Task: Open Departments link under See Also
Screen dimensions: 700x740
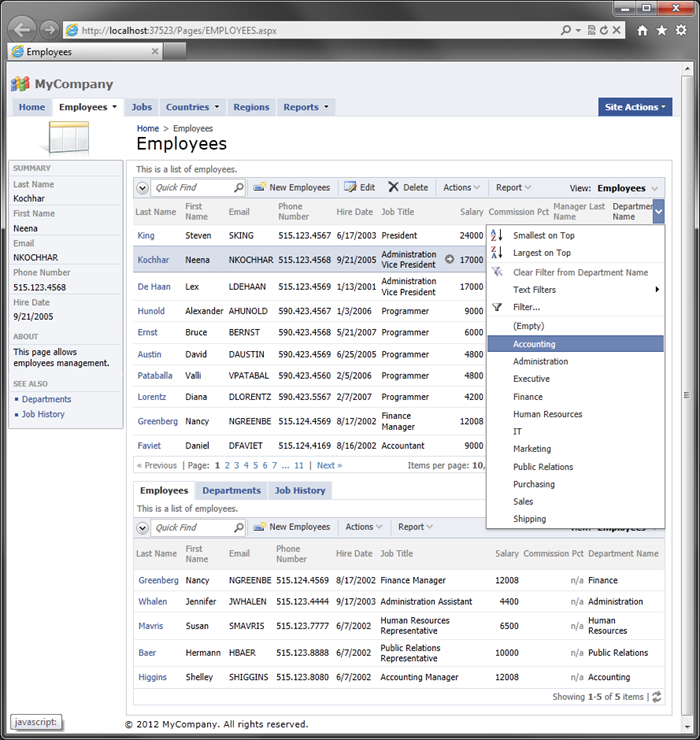Action: click(46, 399)
